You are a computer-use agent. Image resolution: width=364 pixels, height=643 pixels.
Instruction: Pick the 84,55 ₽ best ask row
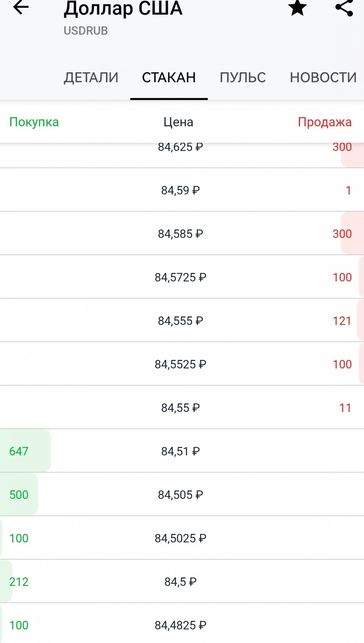[182, 408]
